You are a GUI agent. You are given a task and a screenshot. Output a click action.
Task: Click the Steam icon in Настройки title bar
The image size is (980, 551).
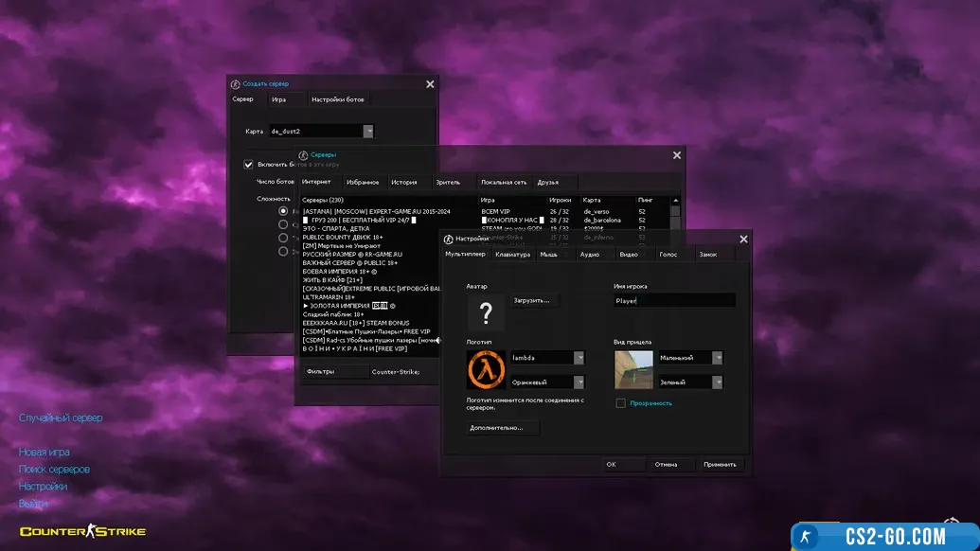click(x=448, y=240)
